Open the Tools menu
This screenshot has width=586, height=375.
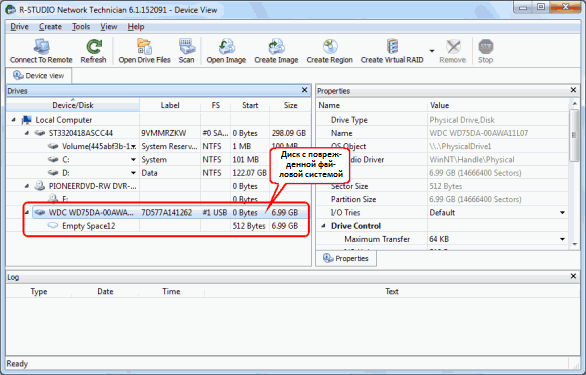81,27
